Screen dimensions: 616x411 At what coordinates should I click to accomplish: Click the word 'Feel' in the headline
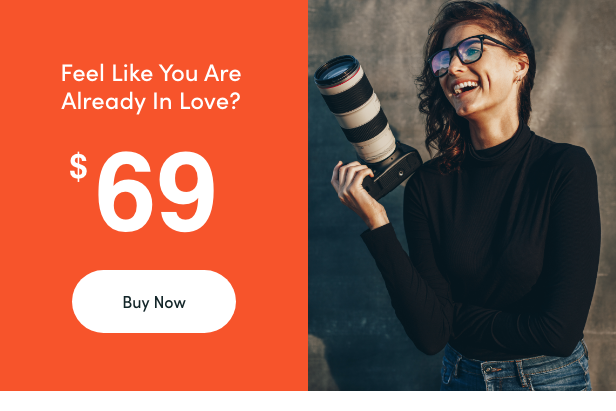[82, 73]
